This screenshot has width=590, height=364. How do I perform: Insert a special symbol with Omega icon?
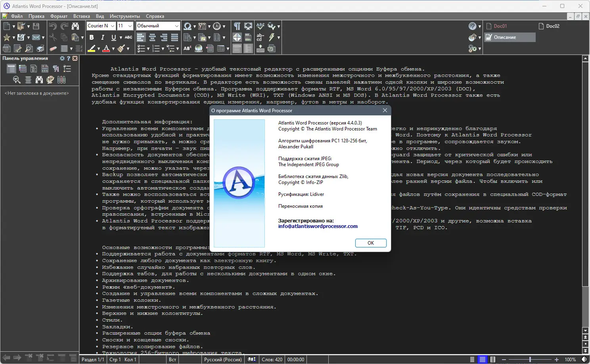tap(187, 26)
